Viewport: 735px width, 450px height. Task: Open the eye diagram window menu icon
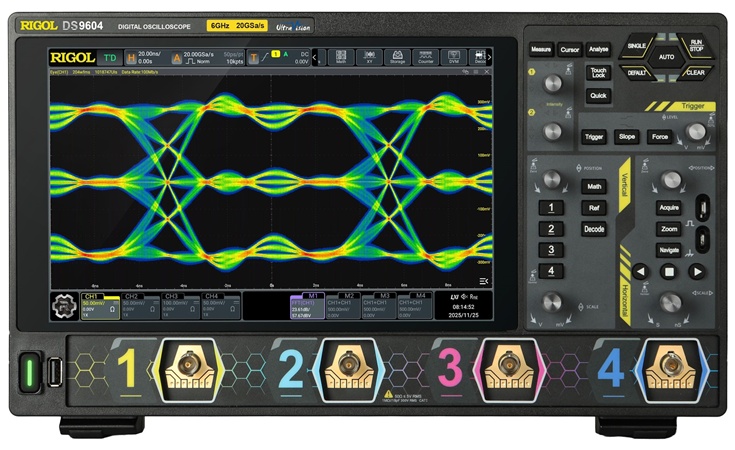point(476,72)
